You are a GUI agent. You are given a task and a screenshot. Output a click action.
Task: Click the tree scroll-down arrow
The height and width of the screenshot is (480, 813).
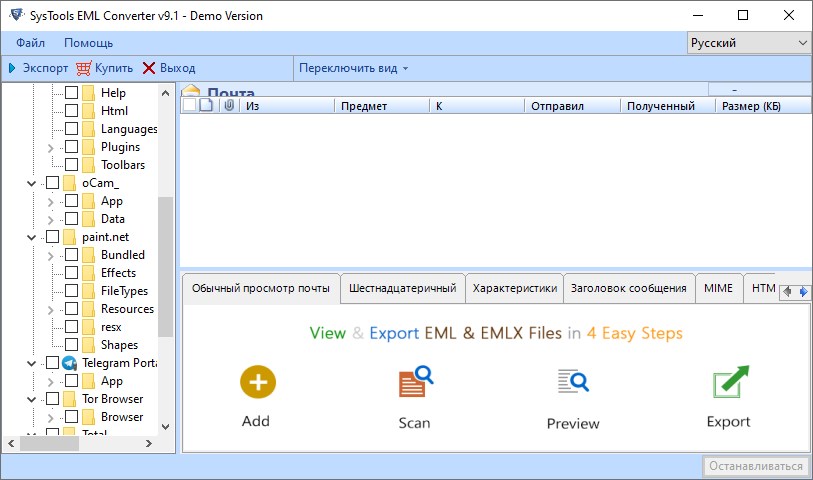[165, 427]
